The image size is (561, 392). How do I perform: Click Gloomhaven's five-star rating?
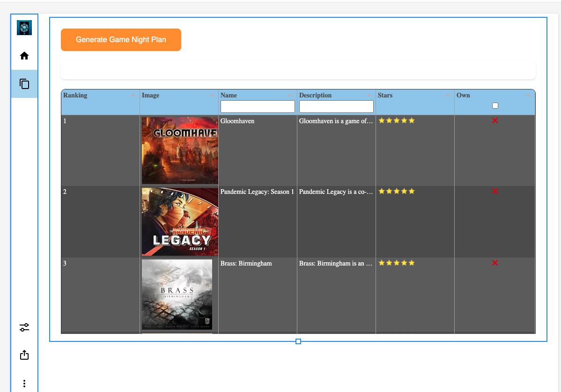[x=397, y=120]
